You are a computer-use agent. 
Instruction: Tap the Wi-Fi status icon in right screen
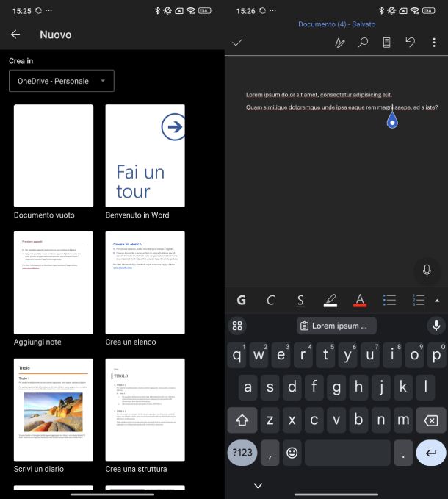click(x=415, y=10)
